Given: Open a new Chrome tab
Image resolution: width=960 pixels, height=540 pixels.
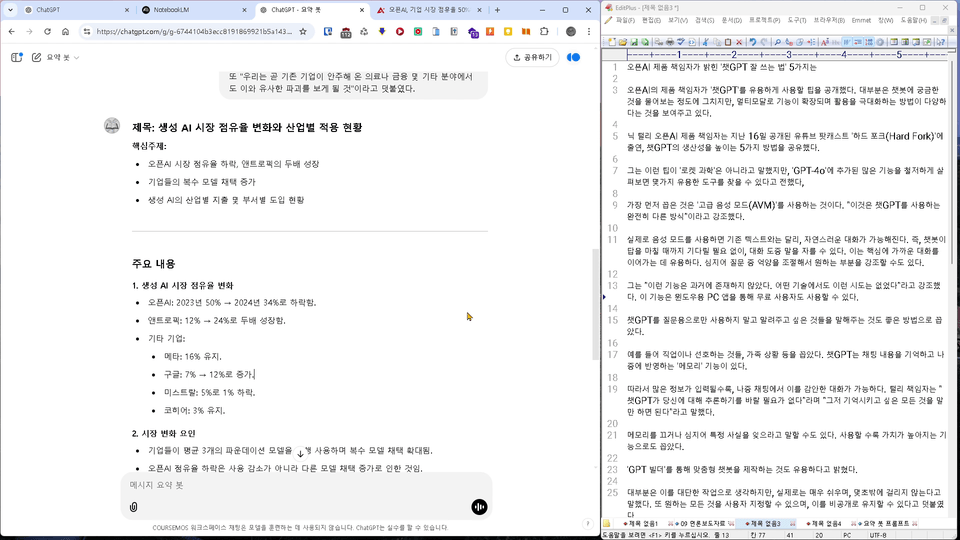Looking at the screenshot, I should tap(497, 10).
